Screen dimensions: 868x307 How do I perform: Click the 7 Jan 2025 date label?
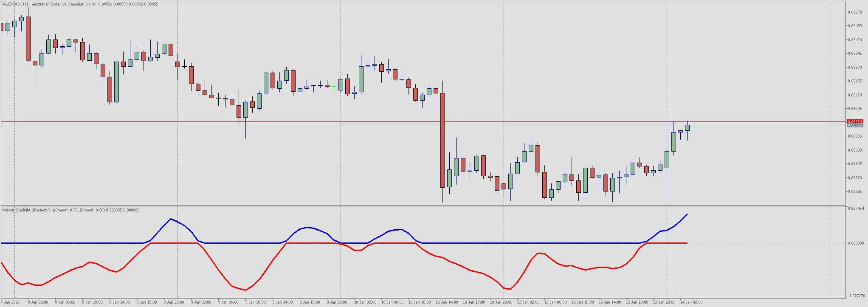click(10, 302)
